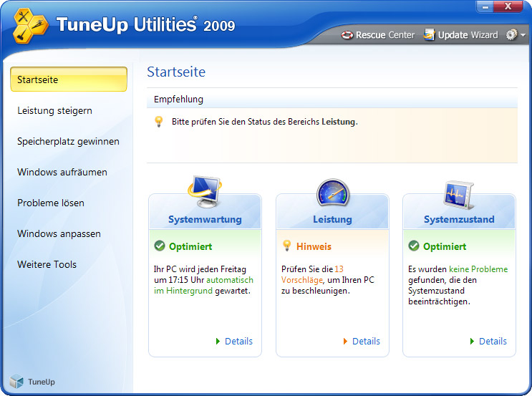Click the Systemzustand heartbeat monitor icon

point(459,195)
